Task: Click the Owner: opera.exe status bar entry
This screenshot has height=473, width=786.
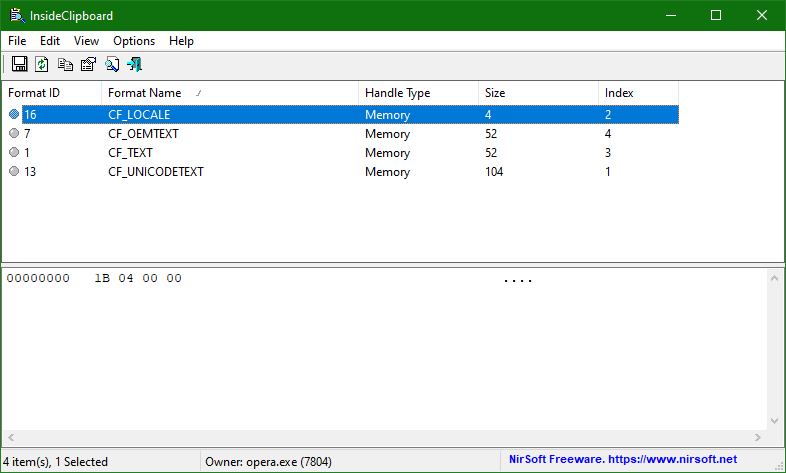Action: (x=268, y=461)
